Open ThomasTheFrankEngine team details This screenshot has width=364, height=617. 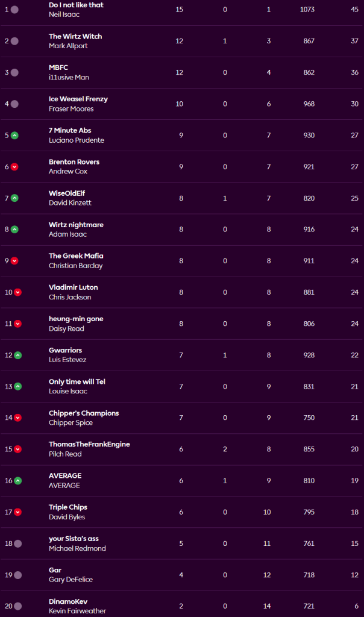click(x=89, y=444)
